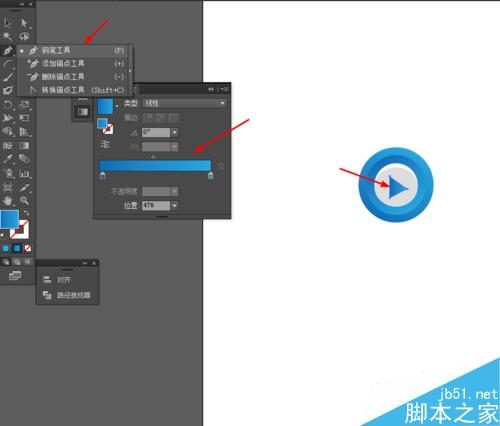
Task: Select the Blend tool
Action: click(24, 159)
